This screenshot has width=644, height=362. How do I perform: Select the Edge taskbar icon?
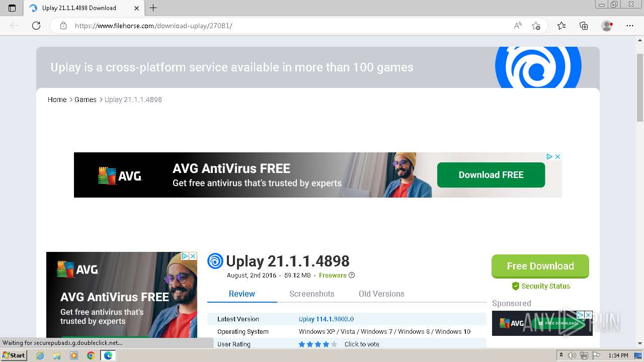click(x=108, y=355)
